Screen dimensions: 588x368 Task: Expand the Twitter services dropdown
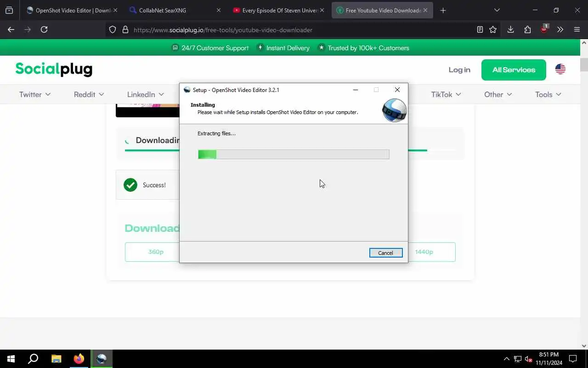(x=35, y=94)
